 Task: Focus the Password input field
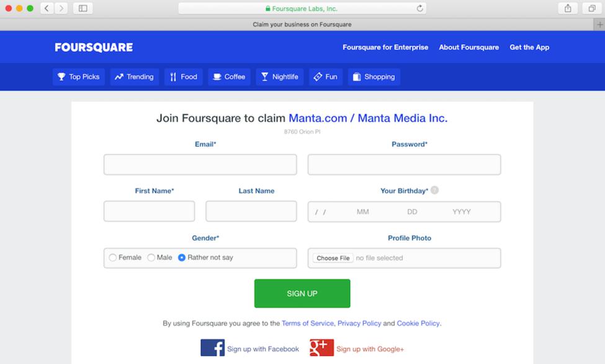pyautogui.click(x=405, y=165)
